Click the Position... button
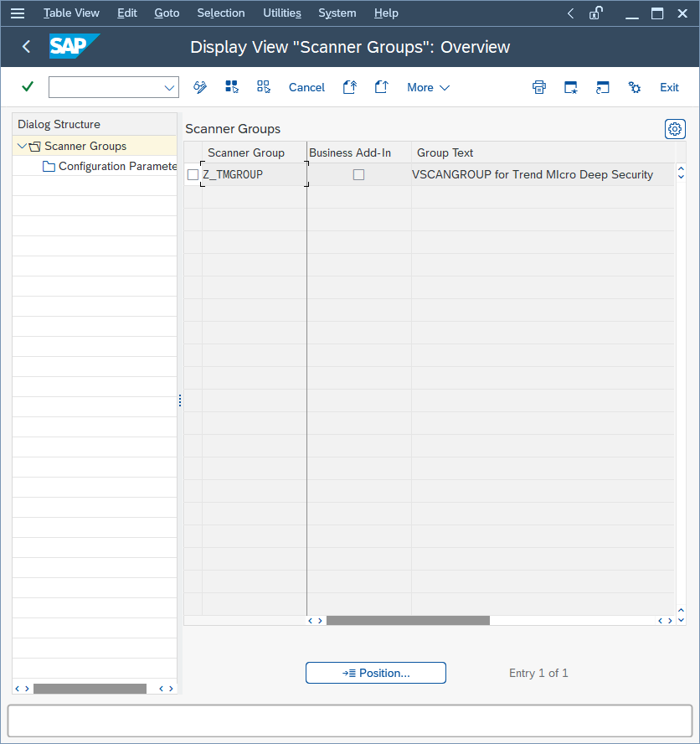 click(x=375, y=673)
